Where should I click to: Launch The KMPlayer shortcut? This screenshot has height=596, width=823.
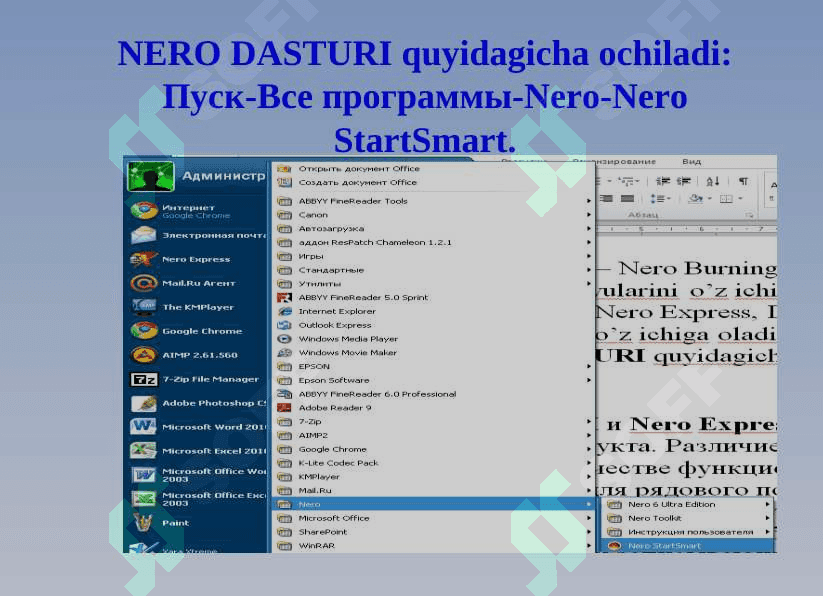click(x=197, y=307)
